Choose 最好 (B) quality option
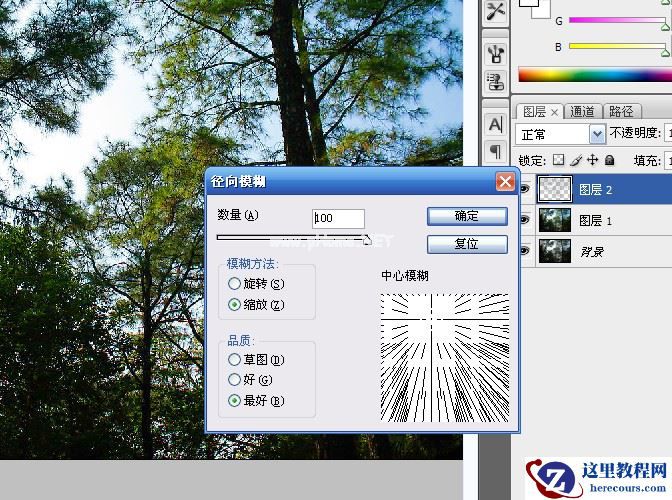Screen dimensions: 672x500 [x=234, y=401]
